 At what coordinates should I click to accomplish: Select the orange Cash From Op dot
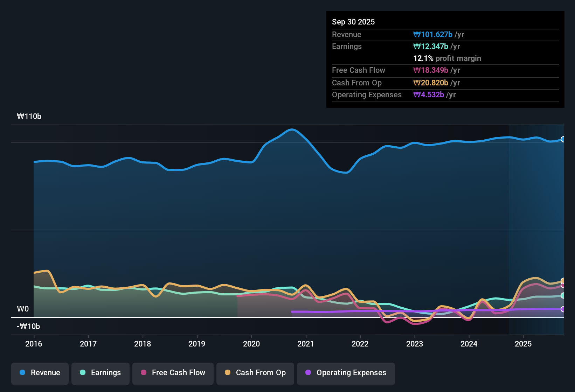click(x=228, y=373)
